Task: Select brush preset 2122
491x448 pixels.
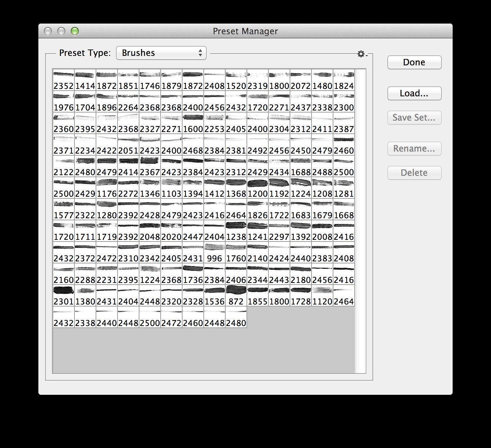Action: pyautogui.click(x=64, y=166)
